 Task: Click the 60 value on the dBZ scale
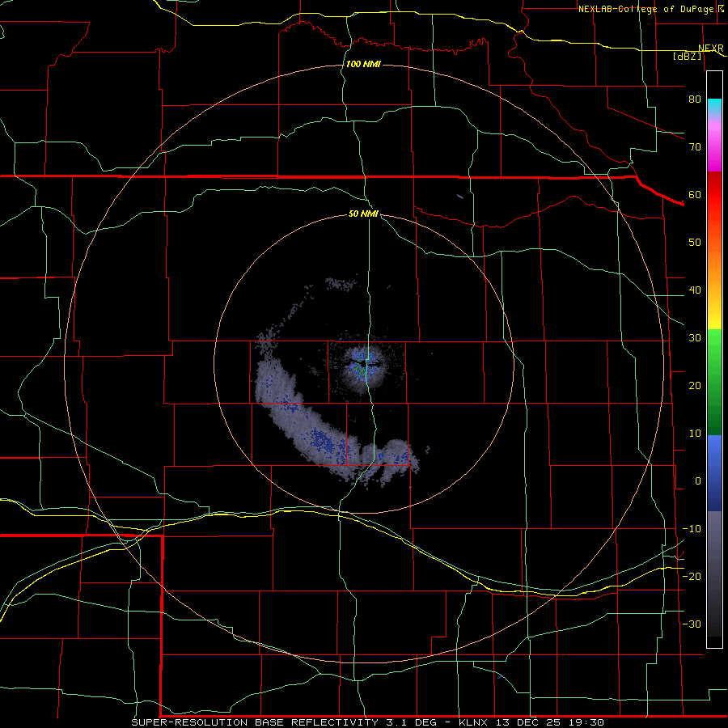[x=695, y=195]
